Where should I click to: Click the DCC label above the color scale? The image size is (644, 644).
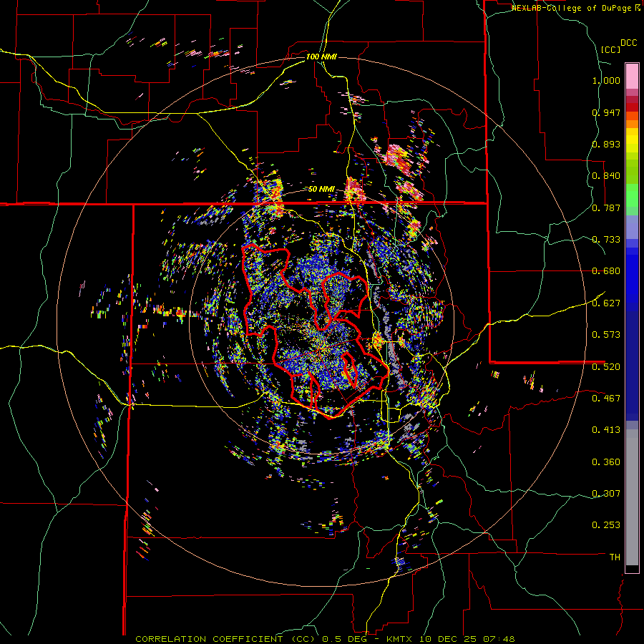pos(629,43)
